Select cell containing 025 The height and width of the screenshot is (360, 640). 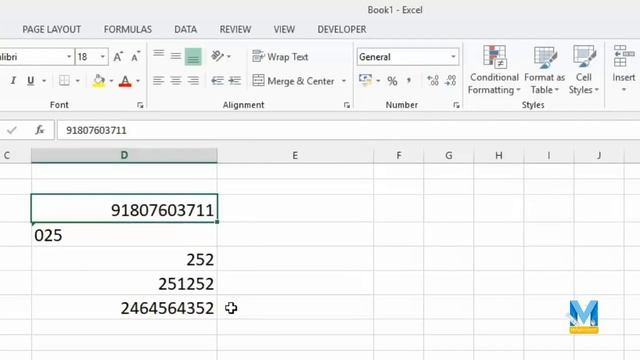124,235
